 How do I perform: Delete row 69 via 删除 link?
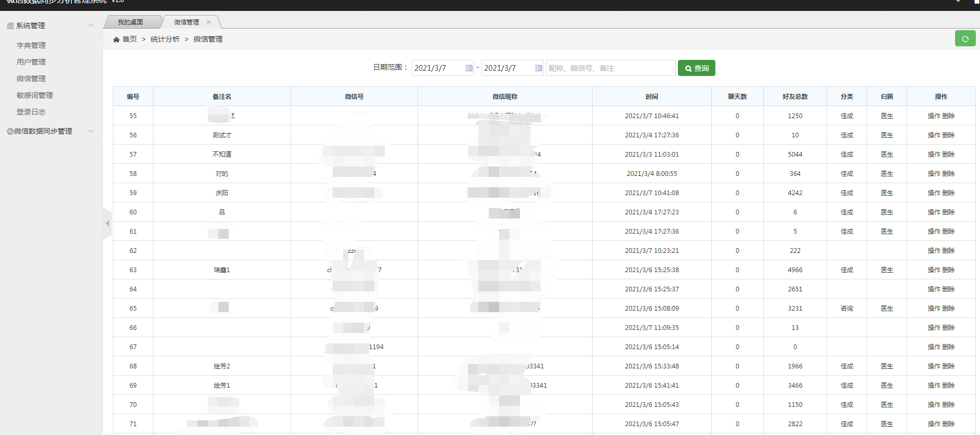(949, 385)
